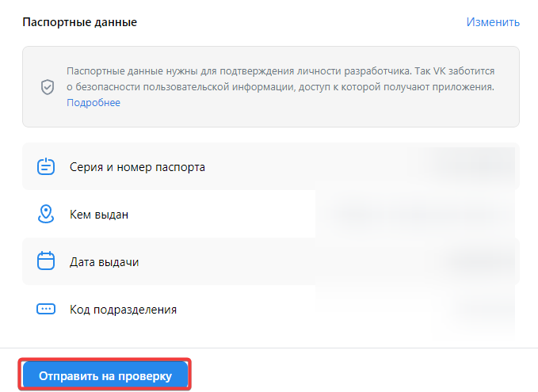Open the Изменить link to edit passport data

(x=493, y=22)
